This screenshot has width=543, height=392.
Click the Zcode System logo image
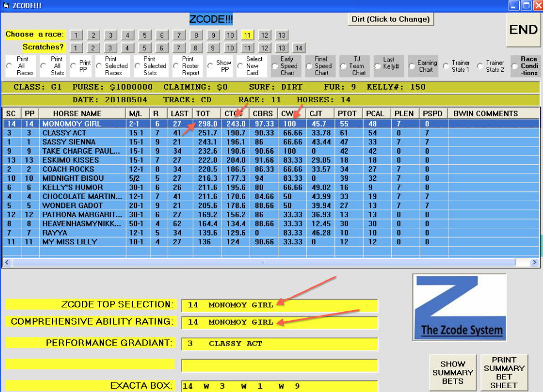coord(459,307)
